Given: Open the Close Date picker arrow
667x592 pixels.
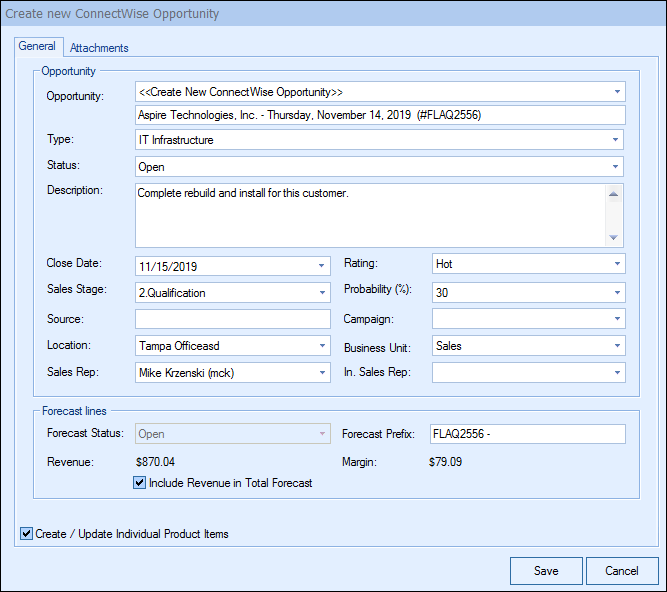Looking at the screenshot, I should [x=322, y=265].
